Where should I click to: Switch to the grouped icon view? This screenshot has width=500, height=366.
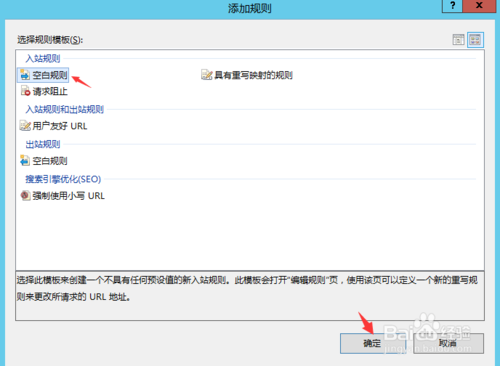pos(475,40)
